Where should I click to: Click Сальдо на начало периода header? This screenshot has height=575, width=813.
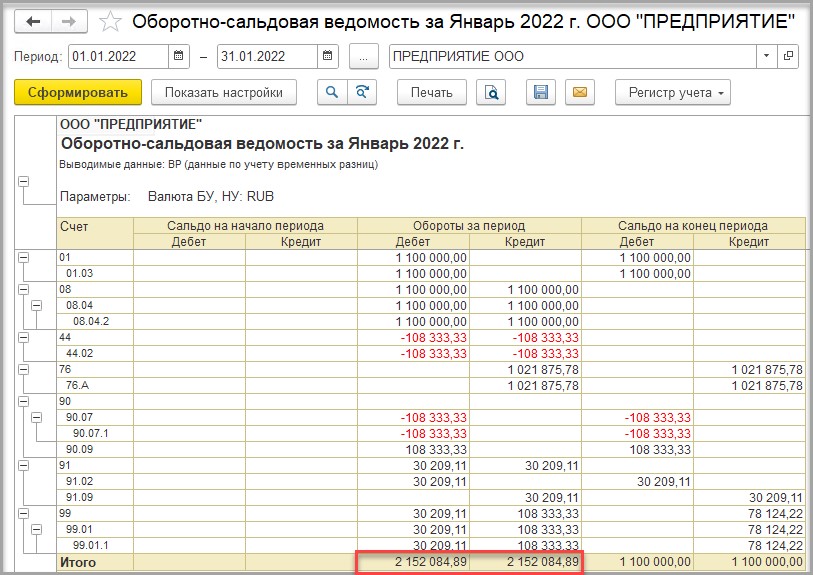pyautogui.click(x=245, y=226)
